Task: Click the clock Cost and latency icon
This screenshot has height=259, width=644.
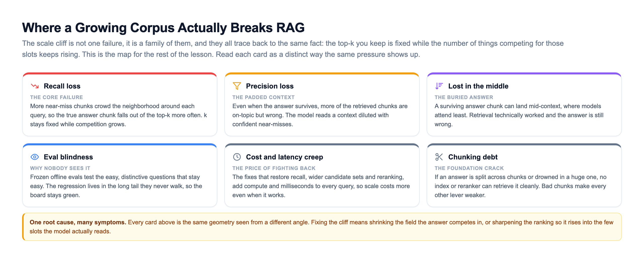Action: (237, 157)
